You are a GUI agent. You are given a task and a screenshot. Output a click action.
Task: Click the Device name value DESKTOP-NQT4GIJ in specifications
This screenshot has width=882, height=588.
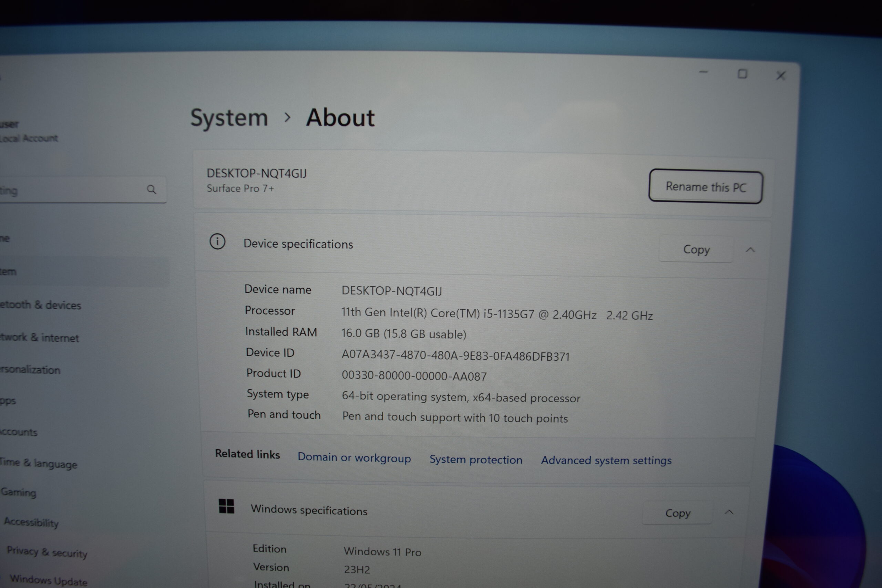[391, 291]
